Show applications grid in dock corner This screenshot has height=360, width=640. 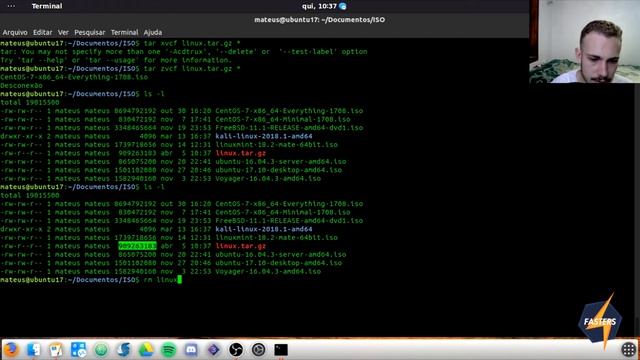tap(629, 349)
